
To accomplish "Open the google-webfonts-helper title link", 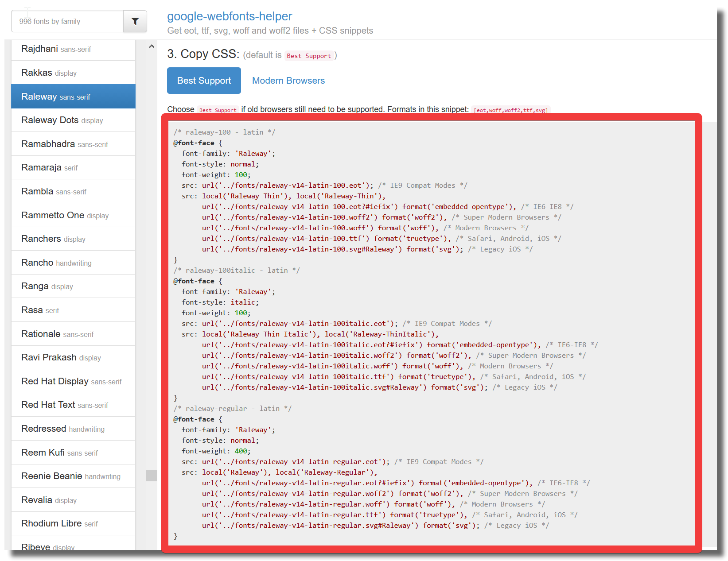I will coord(230,16).
